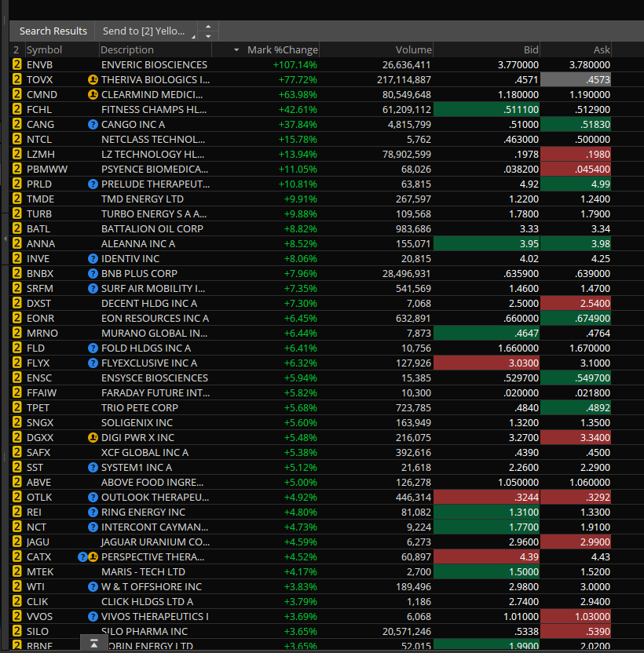Click the yellow watchlist badge for MTEK
This screenshot has height=653, width=644.
(16, 571)
